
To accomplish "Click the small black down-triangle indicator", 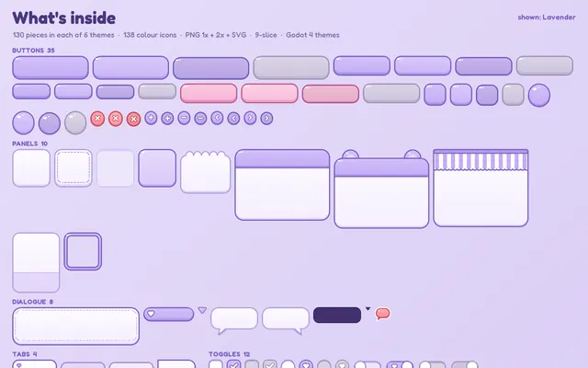I will tap(367, 309).
